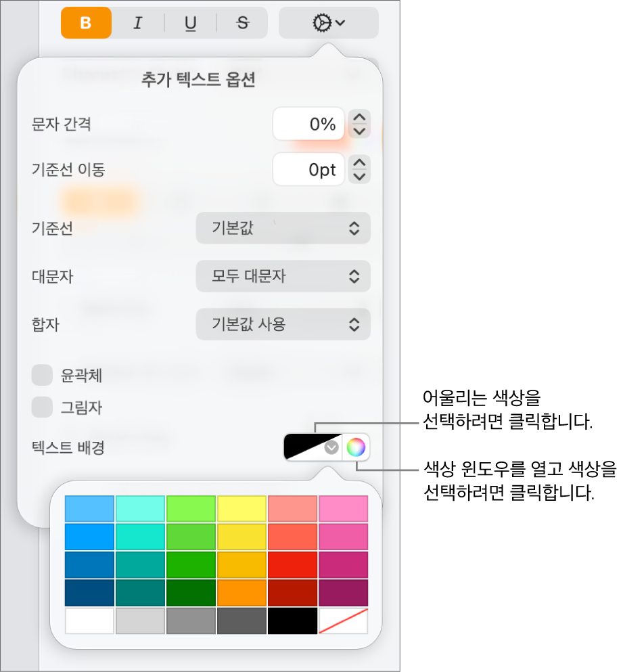The image size is (623, 672).
Task: Pick the dark gray swatch
Action: tap(241, 621)
